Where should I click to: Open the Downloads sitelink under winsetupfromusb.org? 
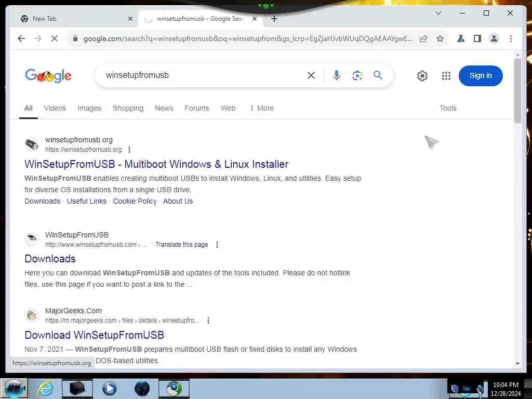[43, 201]
